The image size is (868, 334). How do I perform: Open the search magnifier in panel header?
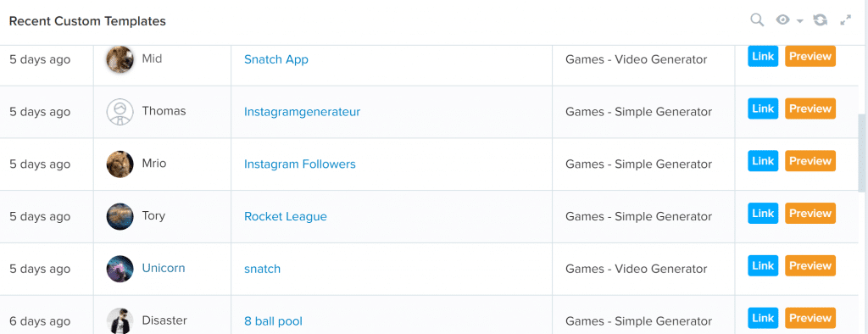tap(757, 20)
